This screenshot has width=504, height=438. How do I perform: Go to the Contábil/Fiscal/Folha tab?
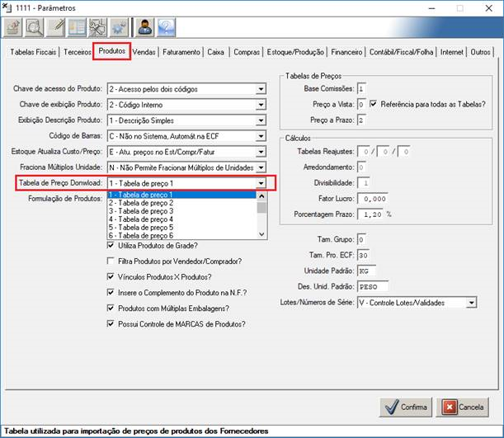point(401,52)
